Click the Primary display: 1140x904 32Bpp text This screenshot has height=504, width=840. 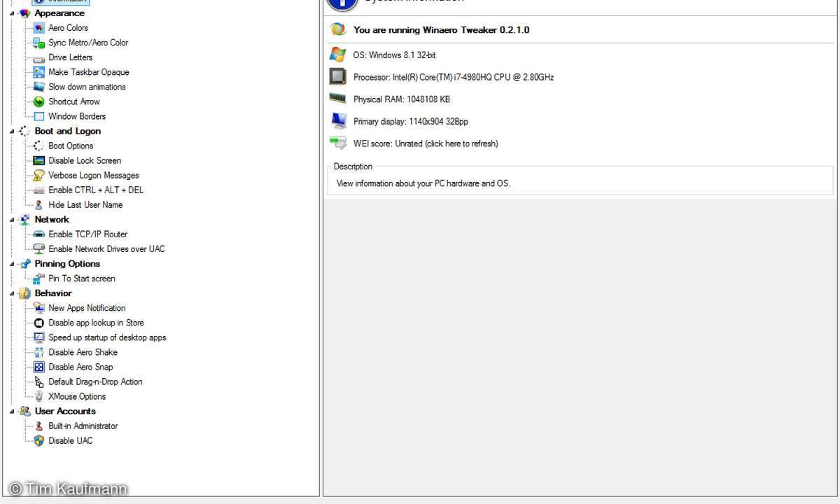(411, 122)
